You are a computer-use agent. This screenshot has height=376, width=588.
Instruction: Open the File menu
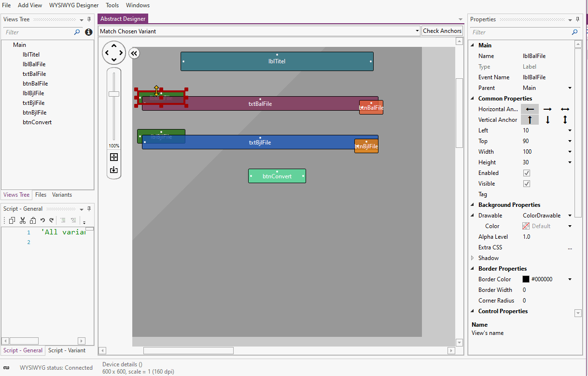coord(7,5)
